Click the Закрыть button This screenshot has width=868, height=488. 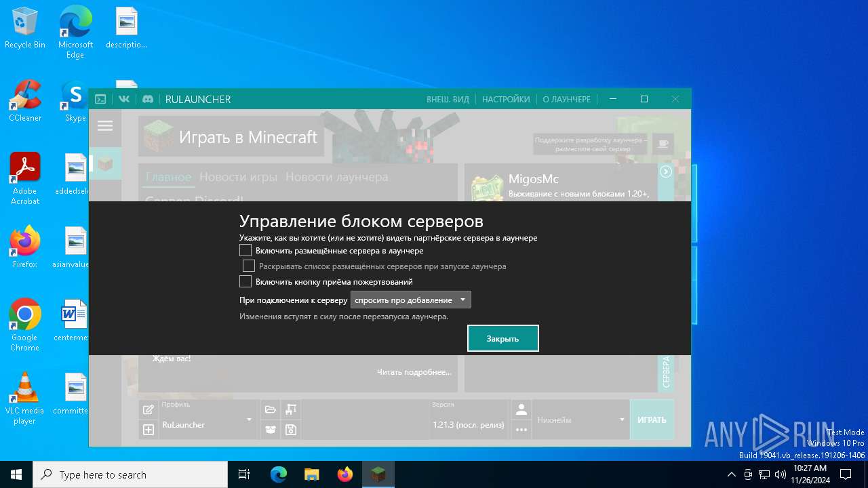[502, 338]
